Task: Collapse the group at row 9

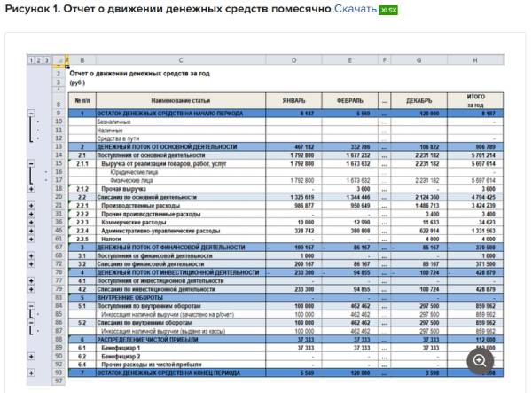Action: point(33,114)
